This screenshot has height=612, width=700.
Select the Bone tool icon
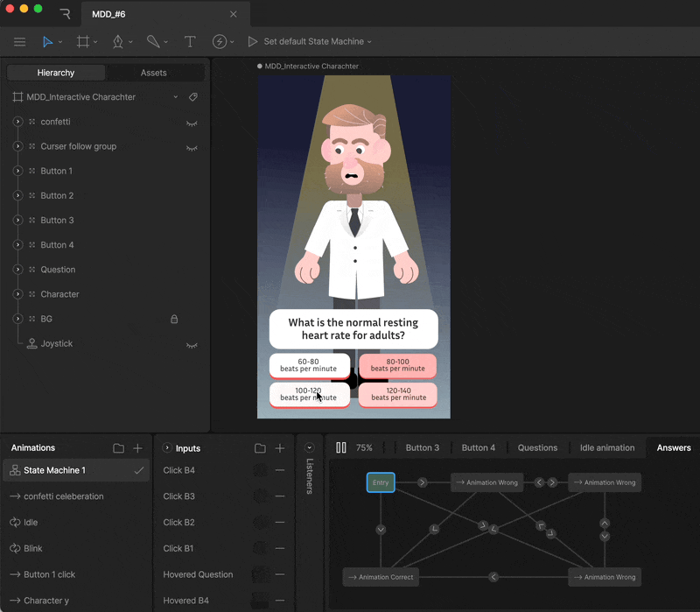[152, 42]
